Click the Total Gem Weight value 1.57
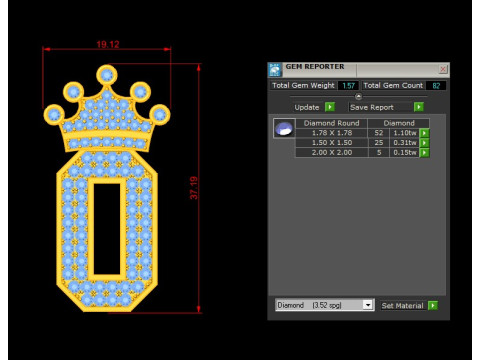This screenshot has height=360, width=480. pos(348,86)
